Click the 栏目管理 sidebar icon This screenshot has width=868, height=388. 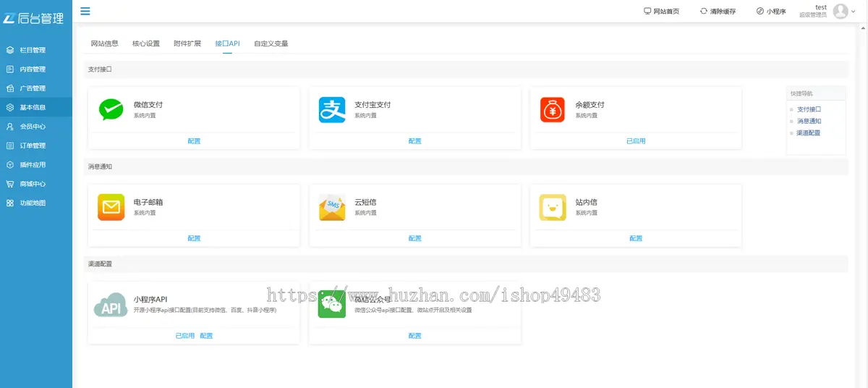[10, 50]
